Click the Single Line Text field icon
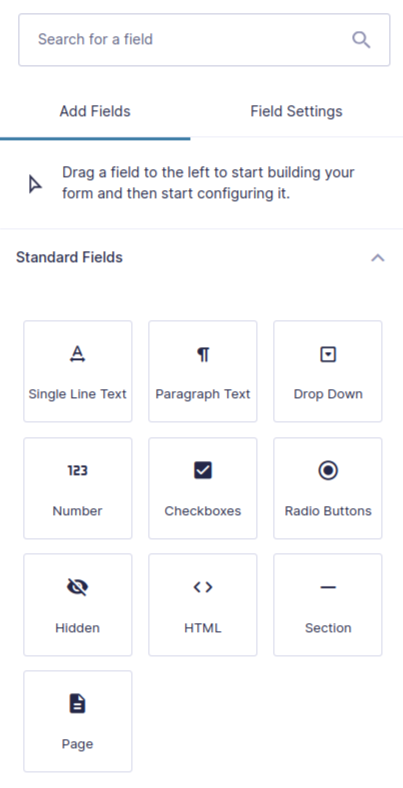Image resolution: width=403 pixels, height=788 pixels. click(x=77, y=354)
